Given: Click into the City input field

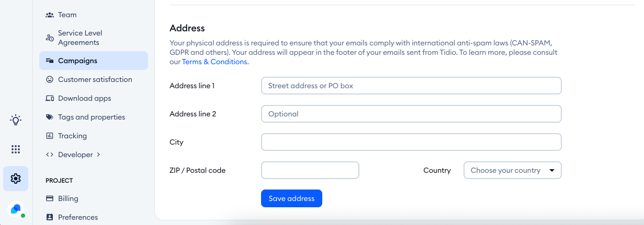Looking at the screenshot, I should (x=411, y=142).
